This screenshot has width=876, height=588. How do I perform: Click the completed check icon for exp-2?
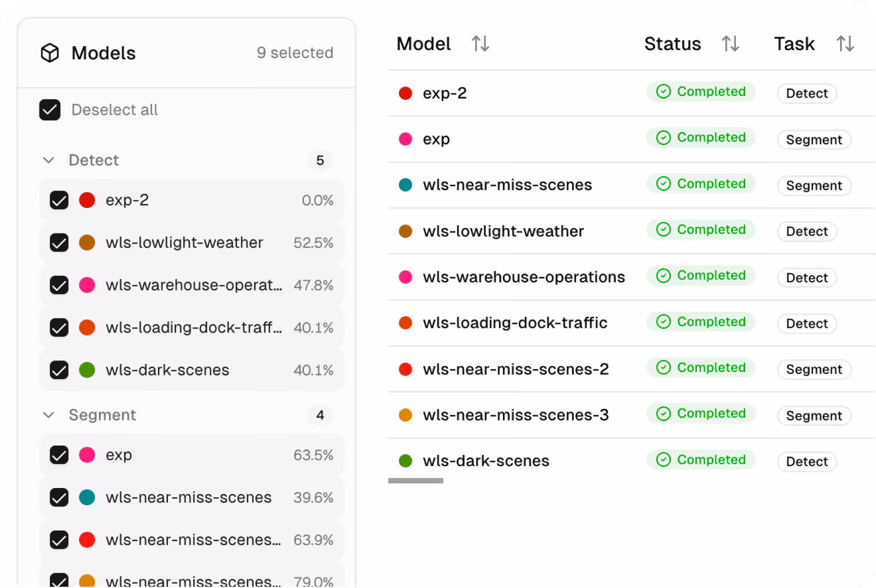coord(663,91)
